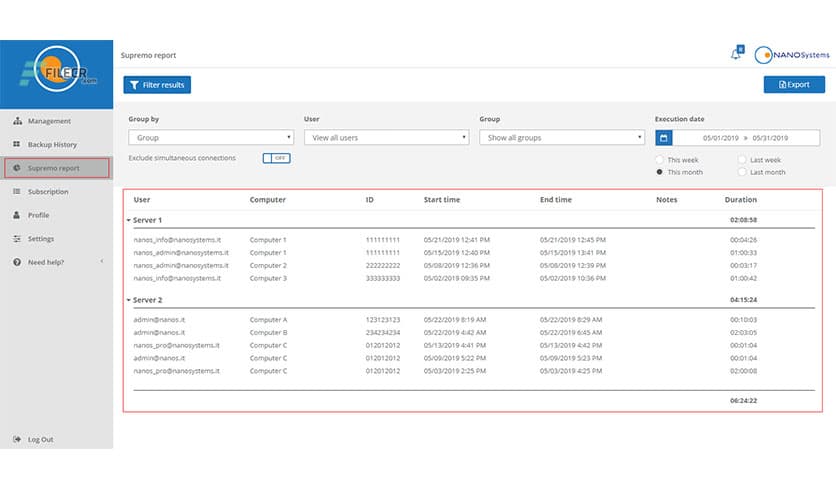Click the Export button
The image size is (836, 484).
click(x=794, y=84)
